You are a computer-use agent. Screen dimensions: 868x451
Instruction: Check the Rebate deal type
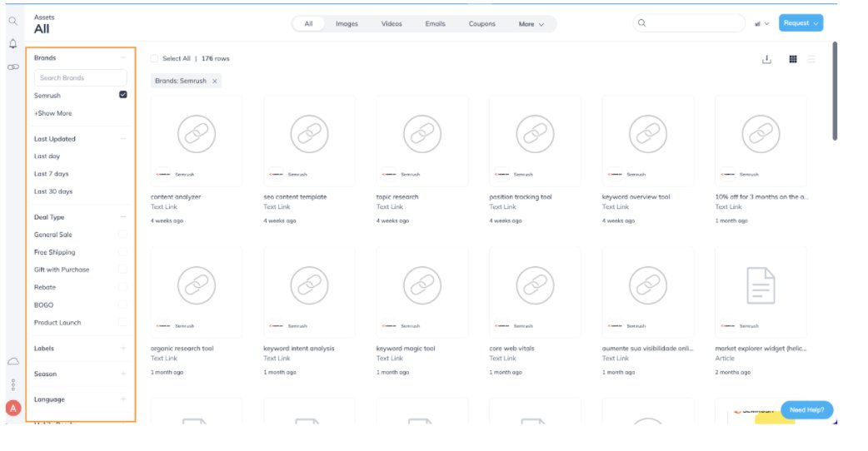click(x=122, y=287)
